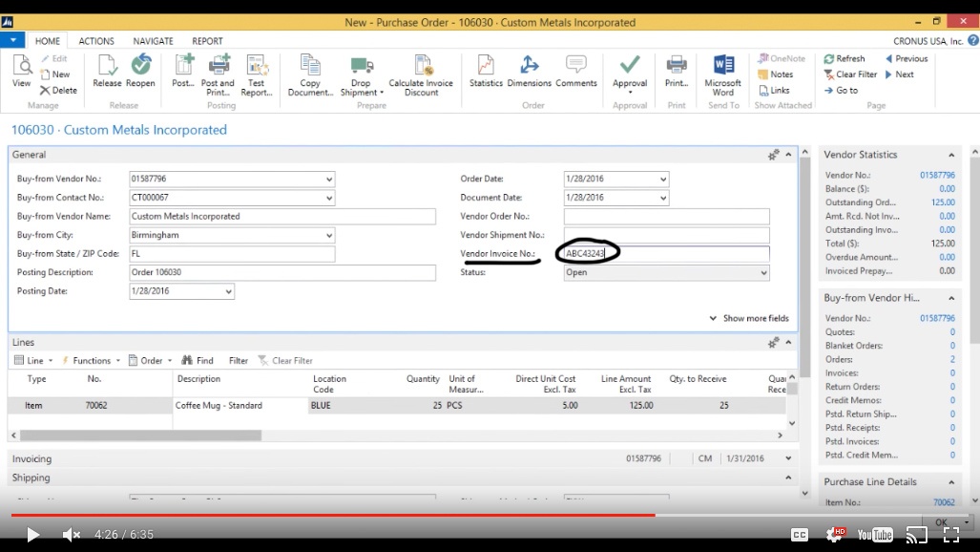Click the Lines horizontal scrollbar
The width and height of the screenshot is (980, 552).
tap(140, 435)
